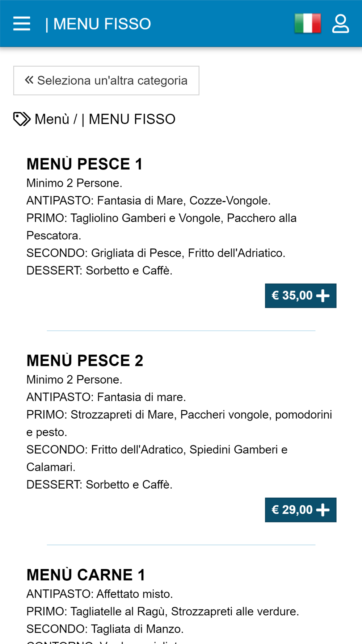
Task: Add Menù Pesce 1 via € 35,00 price
Action: [x=300, y=296]
